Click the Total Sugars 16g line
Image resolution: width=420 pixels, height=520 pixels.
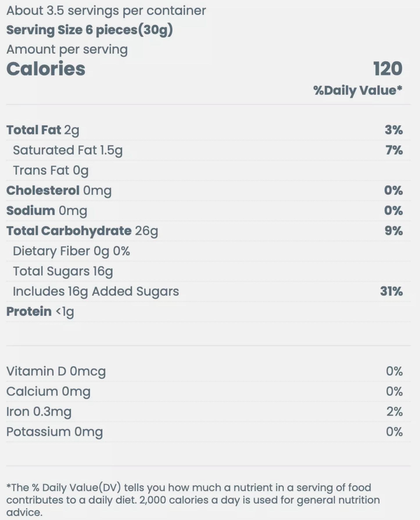63,271
